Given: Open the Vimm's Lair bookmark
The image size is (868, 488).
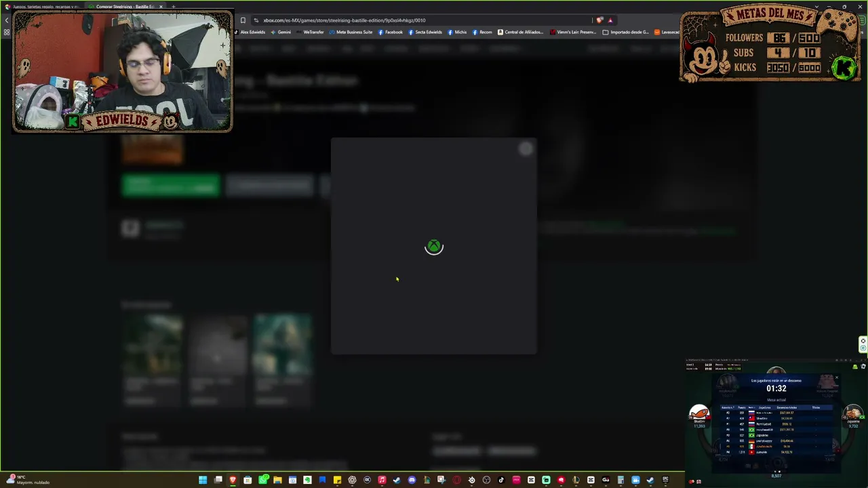Looking at the screenshot, I should (573, 32).
